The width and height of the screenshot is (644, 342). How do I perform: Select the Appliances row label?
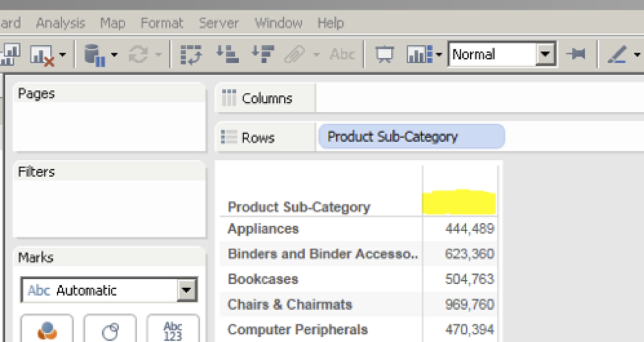263,229
